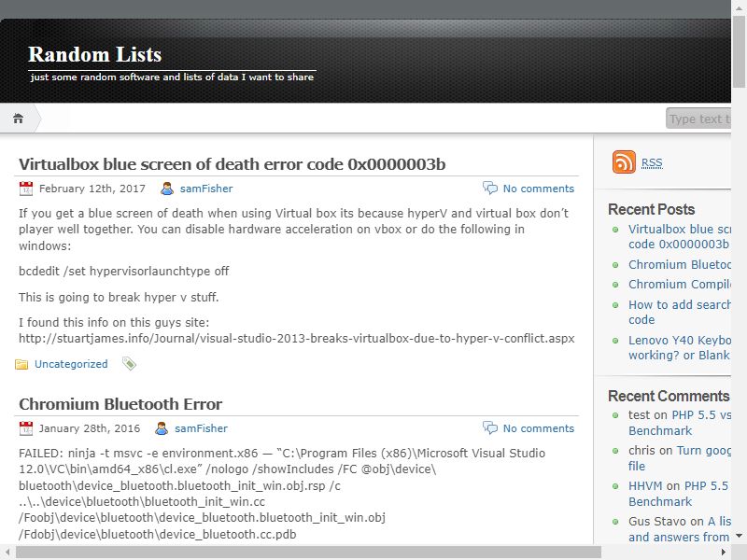Click the Recent Comments heading
This screenshot has width=747, height=560.
pyautogui.click(x=669, y=396)
